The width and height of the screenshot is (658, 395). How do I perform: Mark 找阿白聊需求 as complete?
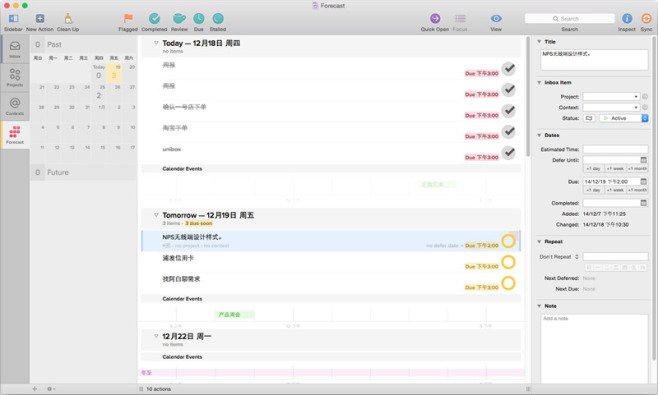click(x=508, y=283)
